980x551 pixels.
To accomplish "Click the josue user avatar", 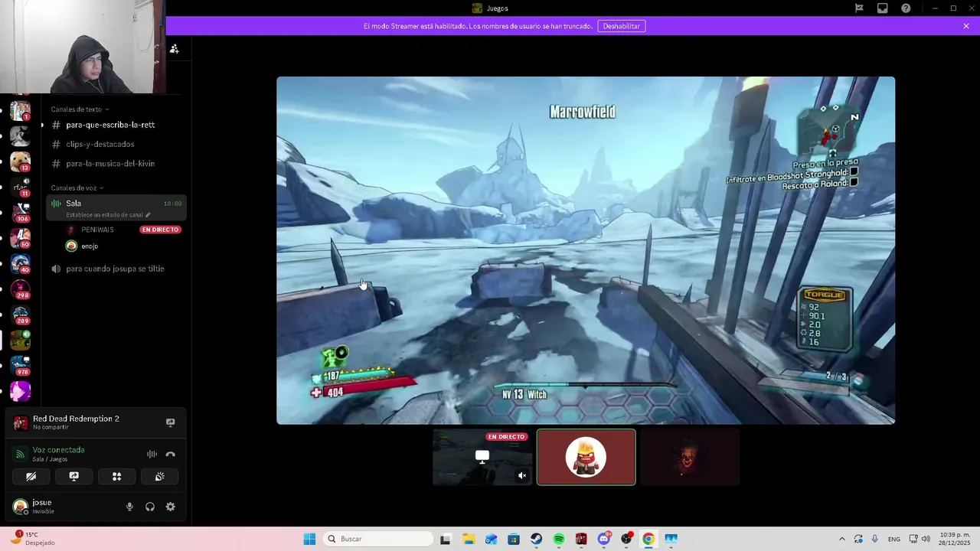I will pyautogui.click(x=21, y=507).
